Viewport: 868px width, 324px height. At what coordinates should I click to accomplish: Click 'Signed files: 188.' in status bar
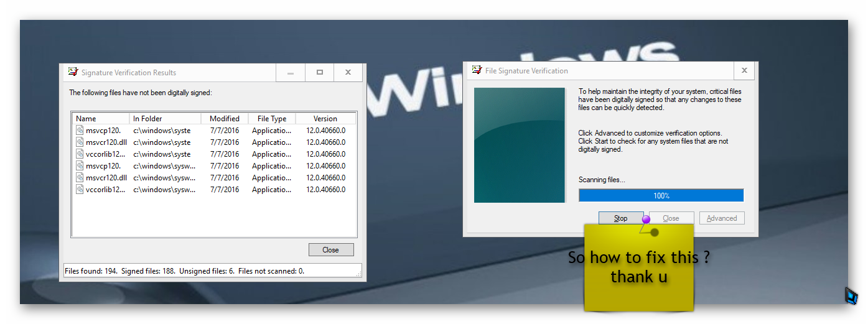[148, 271]
